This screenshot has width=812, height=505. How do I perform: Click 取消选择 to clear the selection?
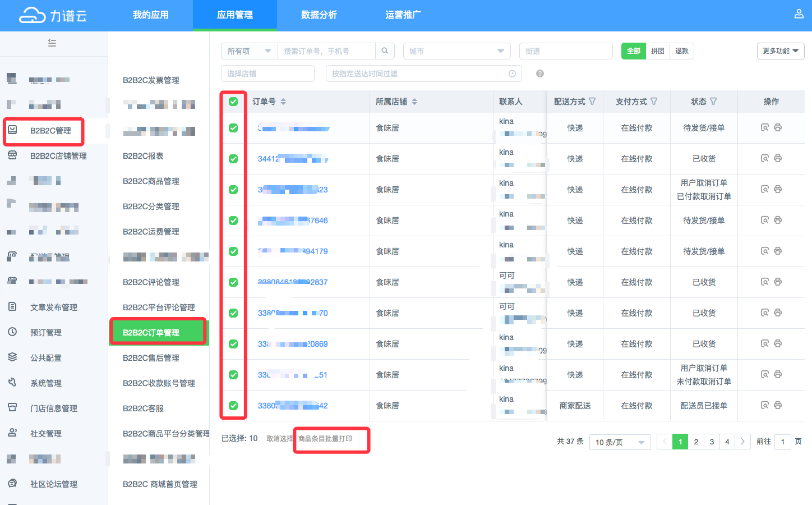(280, 439)
